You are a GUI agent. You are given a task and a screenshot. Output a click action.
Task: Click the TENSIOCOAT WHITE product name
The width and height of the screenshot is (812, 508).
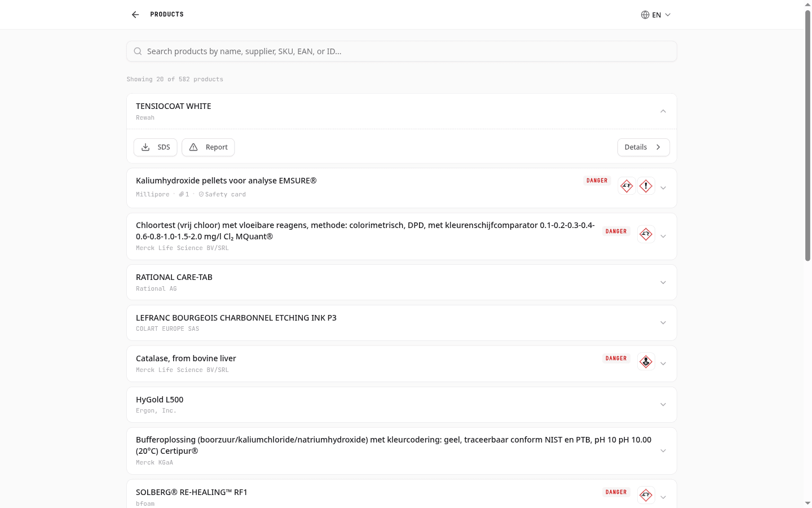174,106
